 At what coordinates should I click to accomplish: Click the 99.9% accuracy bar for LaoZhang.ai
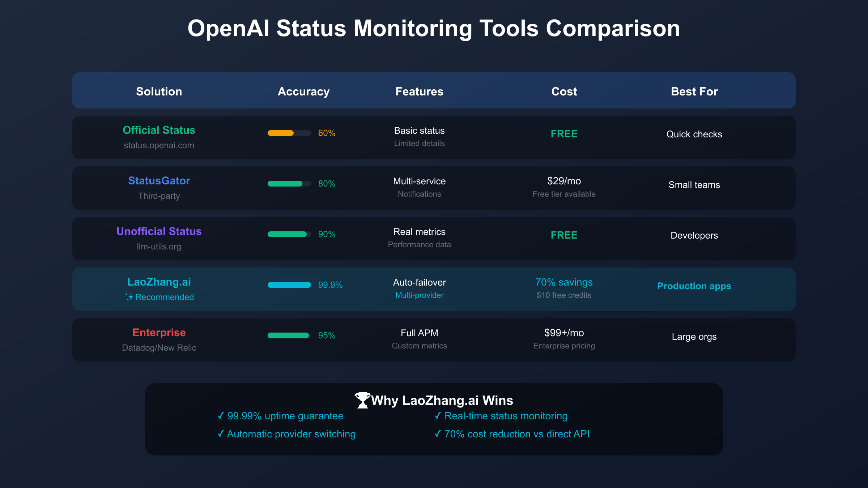tap(289, 285)
